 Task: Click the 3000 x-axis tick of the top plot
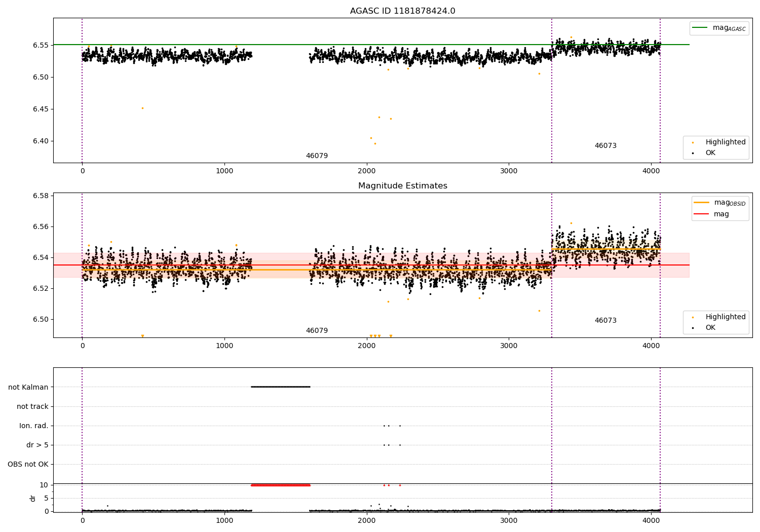pos(509,171)
